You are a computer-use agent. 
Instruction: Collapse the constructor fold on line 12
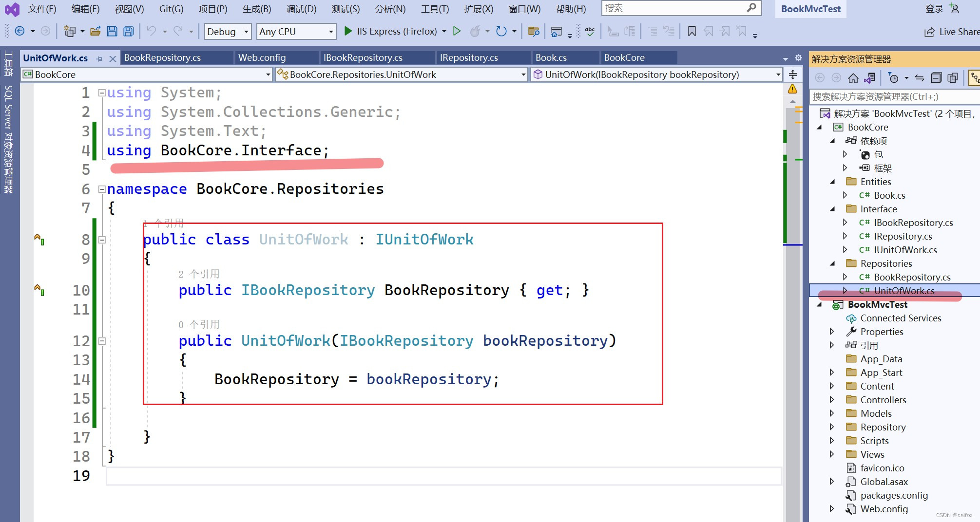coord(102,341)
